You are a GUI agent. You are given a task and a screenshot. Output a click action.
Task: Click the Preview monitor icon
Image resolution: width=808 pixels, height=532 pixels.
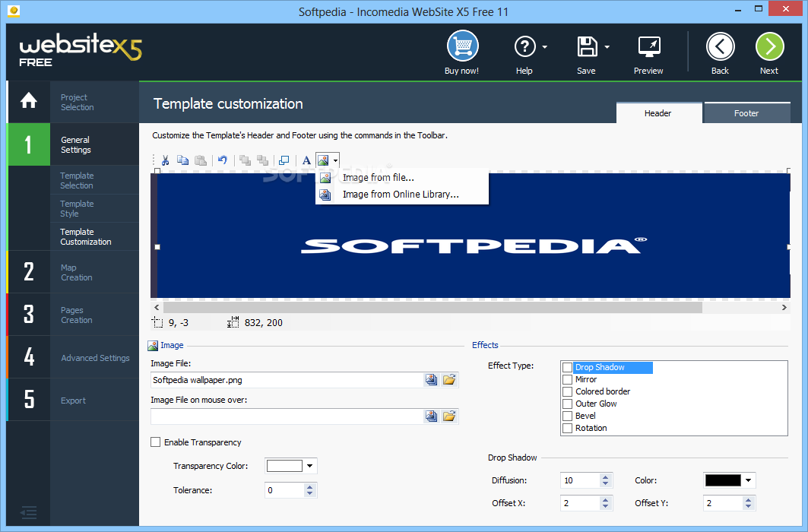pyautogui.click(x=649, y=47)
